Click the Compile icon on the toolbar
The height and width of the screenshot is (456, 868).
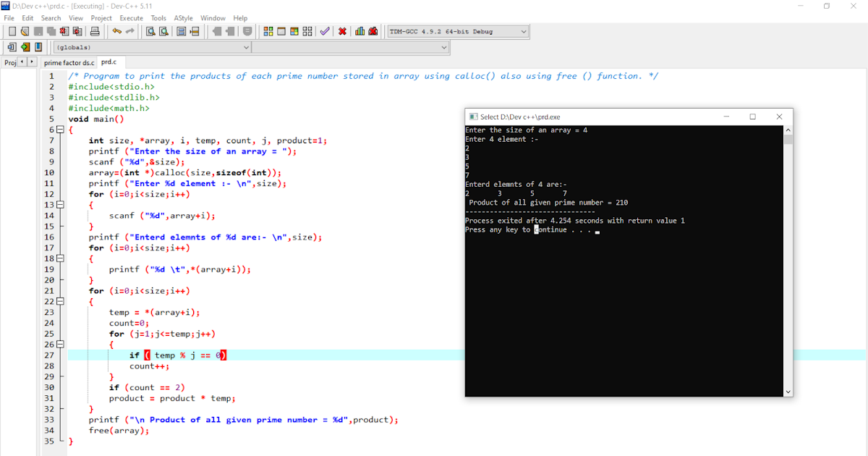pos(267,30)
